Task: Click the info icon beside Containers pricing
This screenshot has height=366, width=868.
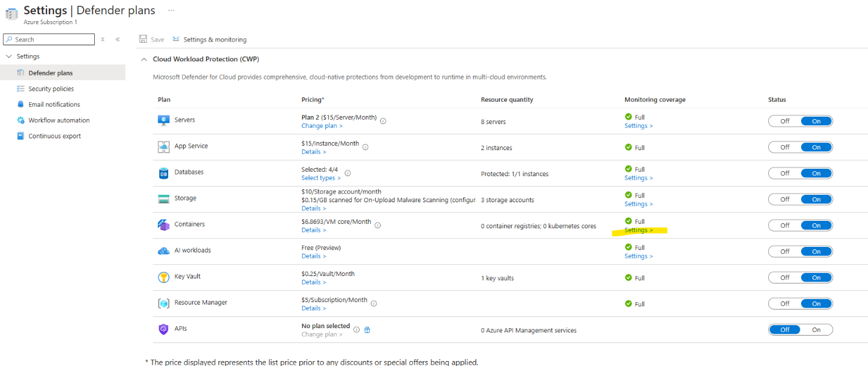Action: tap(378, 225)
